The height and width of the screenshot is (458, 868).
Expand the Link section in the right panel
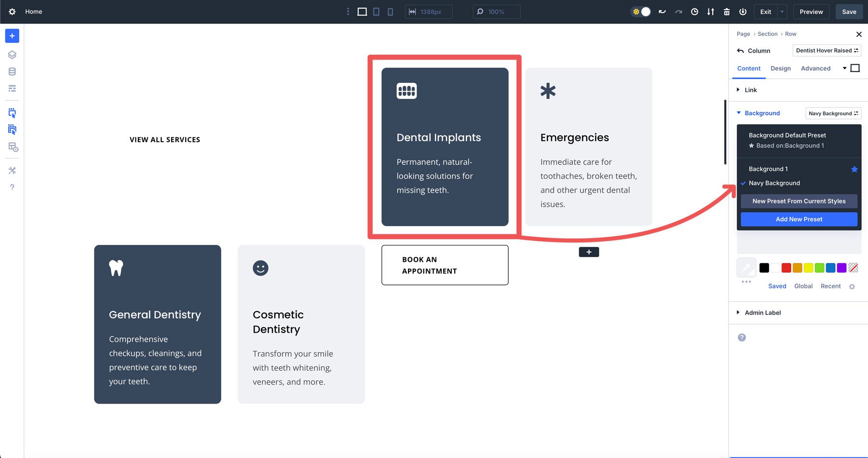coord(750,90)
